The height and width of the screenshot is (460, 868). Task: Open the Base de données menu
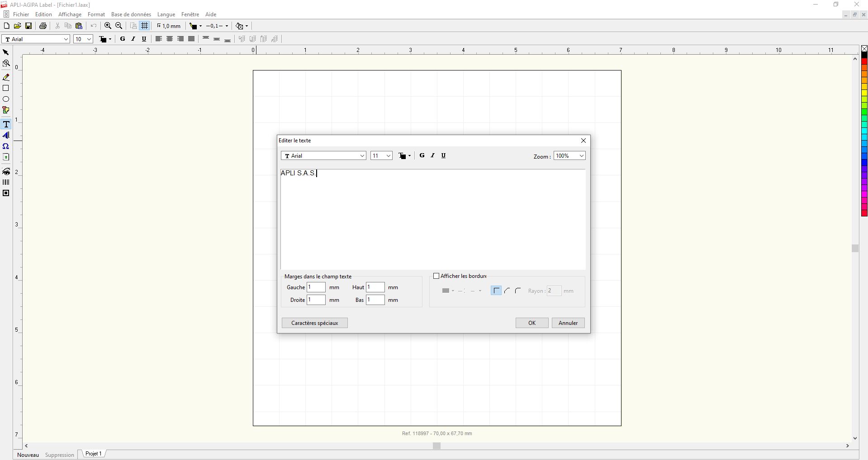131,14
